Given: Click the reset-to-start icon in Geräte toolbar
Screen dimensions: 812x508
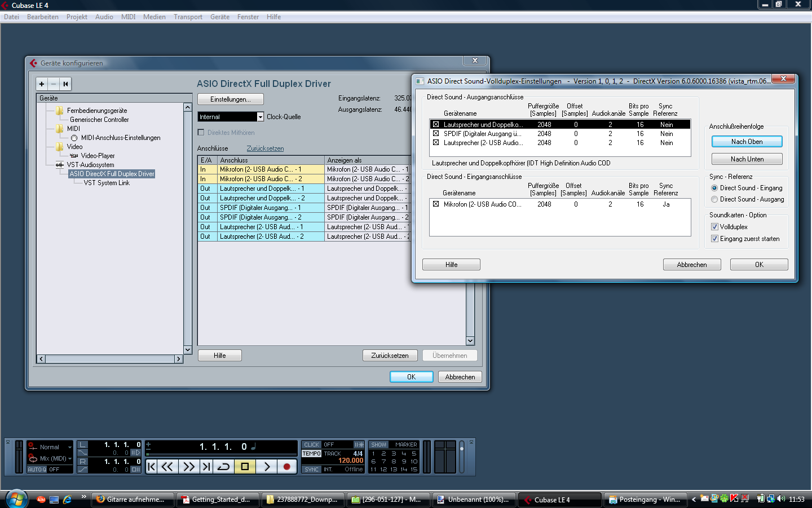Looking at the screenshot, I should pyautogui.click(x=65, y=84).
